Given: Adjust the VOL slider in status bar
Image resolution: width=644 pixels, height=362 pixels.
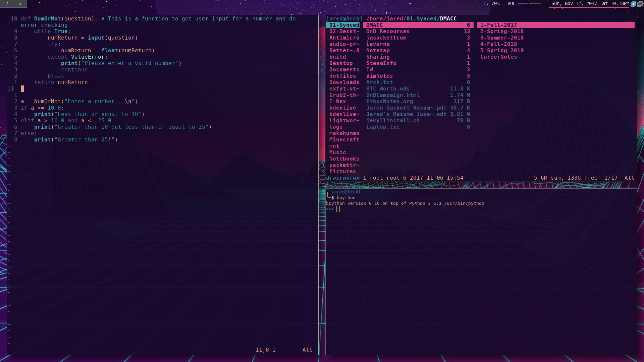Looking at the screenshot, I should pyautogui.click(x=529, y=4).
